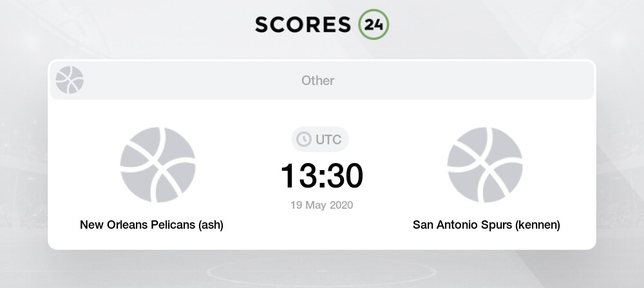The width and height of the screenshot is (644, 288).
Task: Click the New Orleans Pelicans basketball logo
Action: [157, 165]
